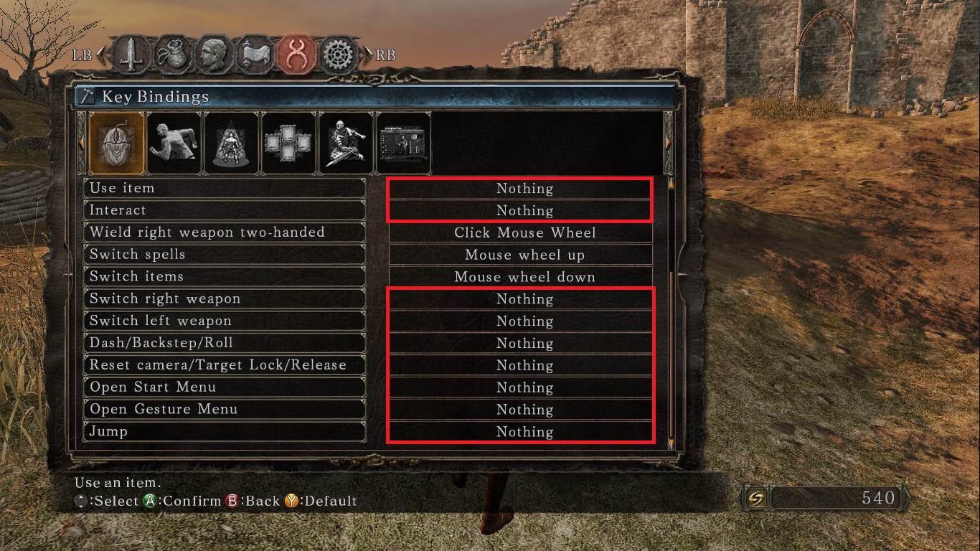980x551 pixels.
Task: Open the gear settings menu icon
Action: click(x=339, y=55)
